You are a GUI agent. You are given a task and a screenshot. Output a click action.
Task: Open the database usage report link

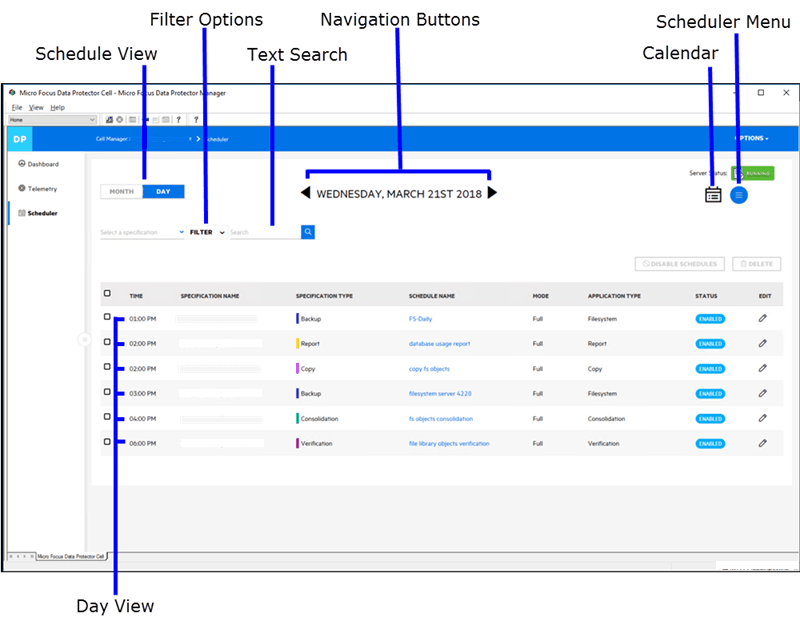coord(439,344)
